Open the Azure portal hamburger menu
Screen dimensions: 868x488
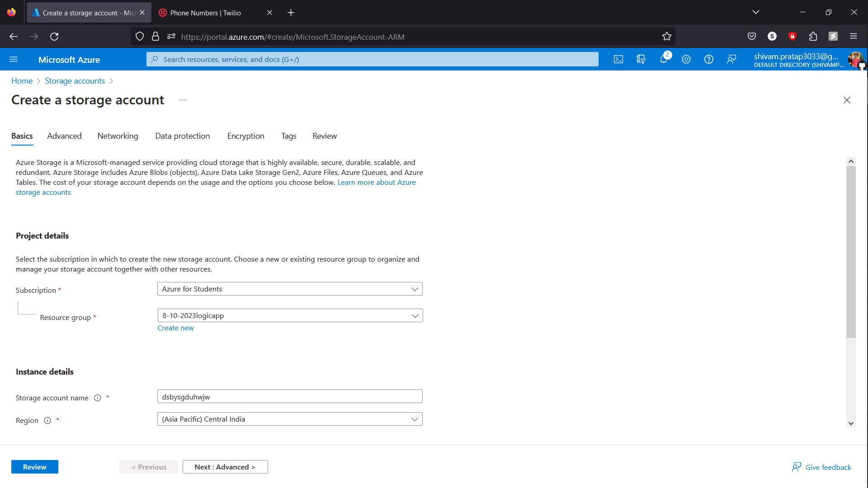click(x=14, y=59)
